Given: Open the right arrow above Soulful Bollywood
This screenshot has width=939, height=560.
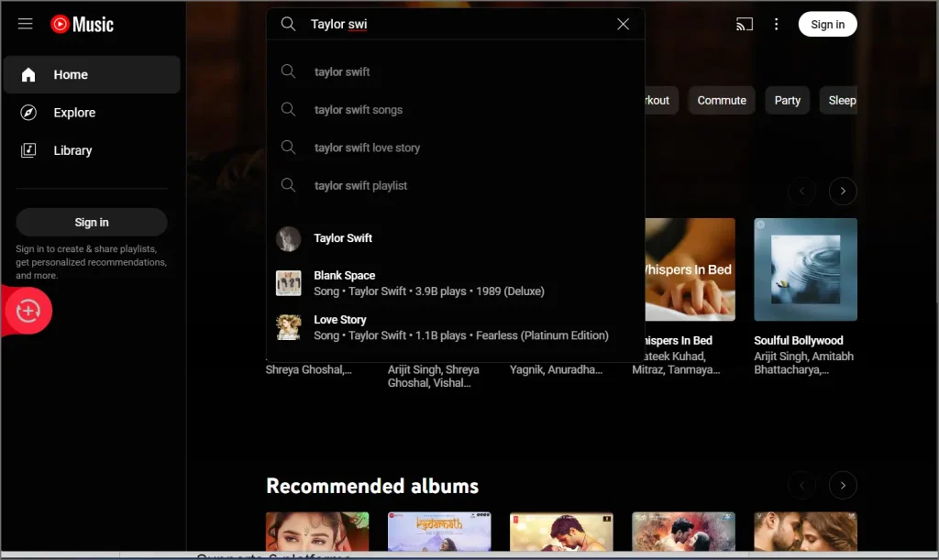Looking at the screenshot, I should [843, 191].
